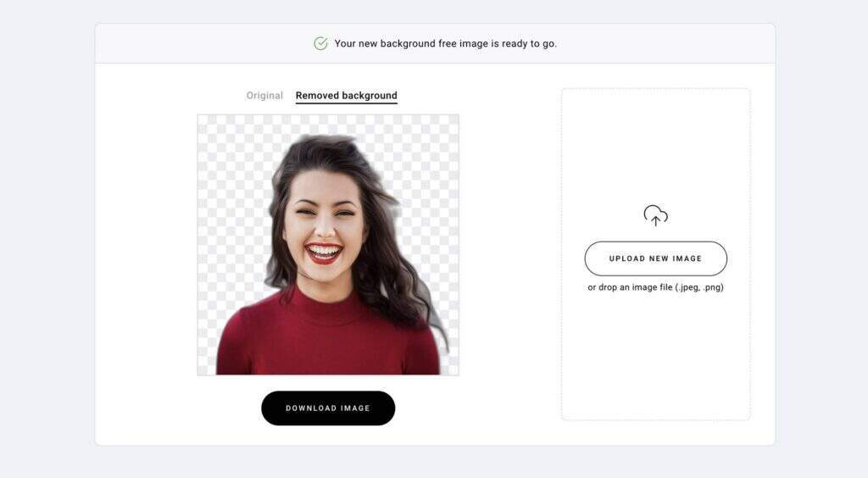Click the Download Image button

point(328,409)
